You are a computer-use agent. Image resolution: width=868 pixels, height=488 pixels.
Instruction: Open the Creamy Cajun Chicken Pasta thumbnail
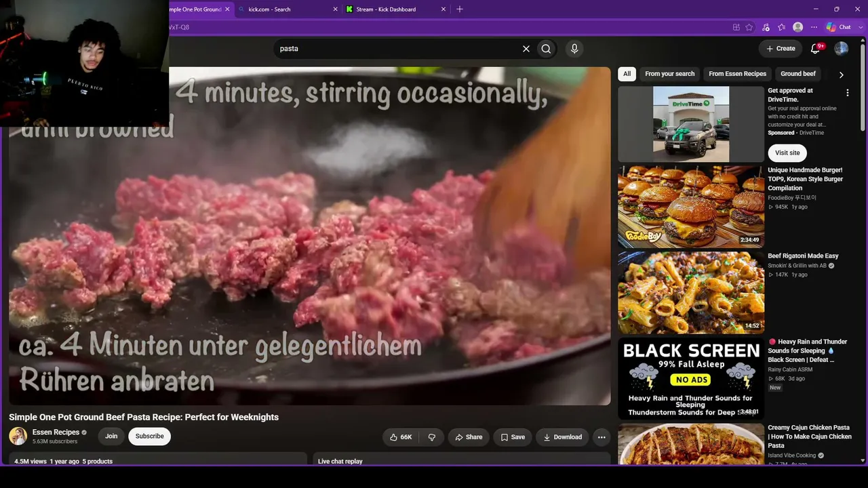pos(691,444)
